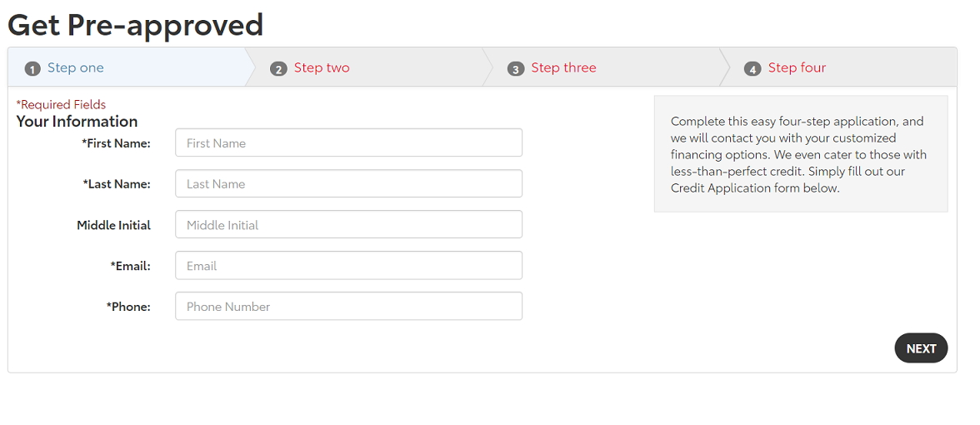980x425 pixels.
Task: Click the "*Last Name:" field label
Action: pos(117,184)
